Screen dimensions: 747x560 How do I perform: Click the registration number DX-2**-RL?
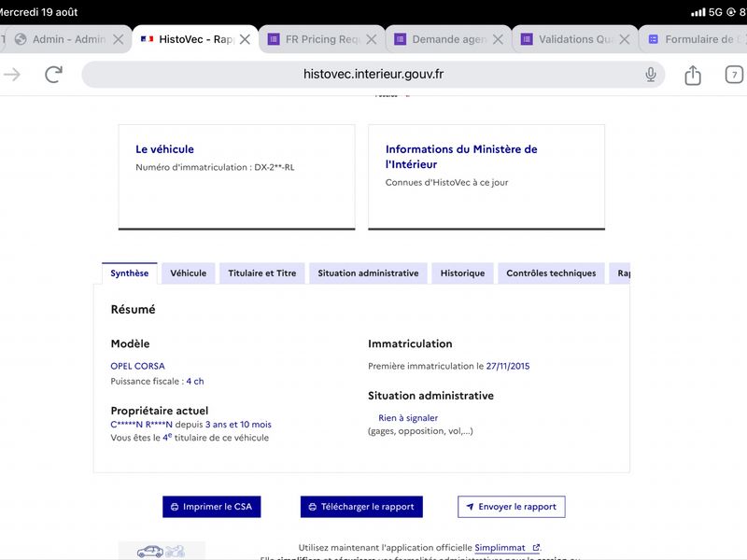tap(275, 167)
